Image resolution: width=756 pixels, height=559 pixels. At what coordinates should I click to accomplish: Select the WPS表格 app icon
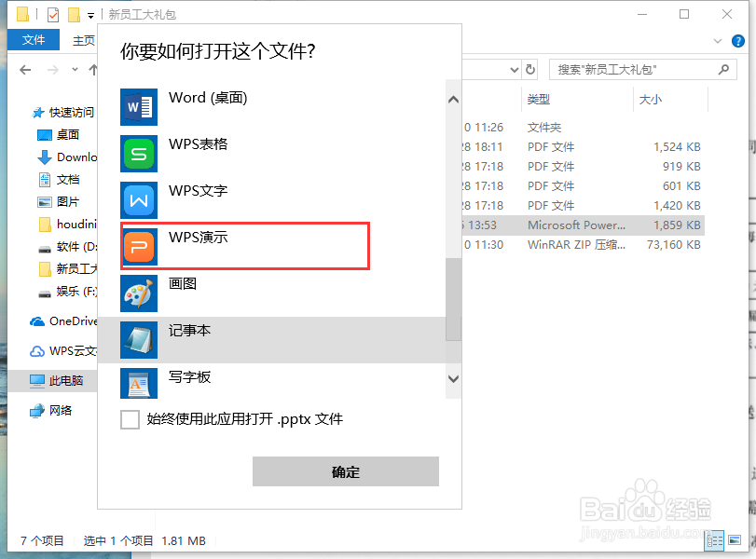139,154
